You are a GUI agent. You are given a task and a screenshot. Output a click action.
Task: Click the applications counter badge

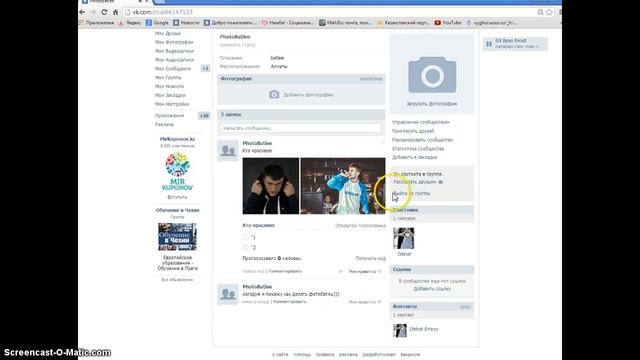pos(204,116)
